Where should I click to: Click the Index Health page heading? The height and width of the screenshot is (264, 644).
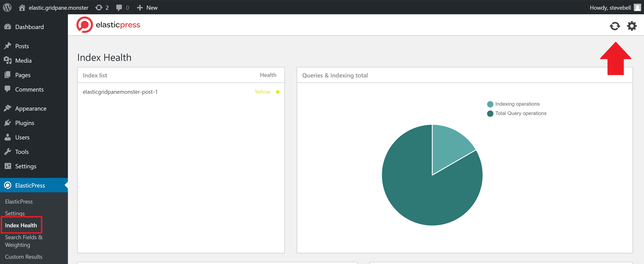(104, 57)
